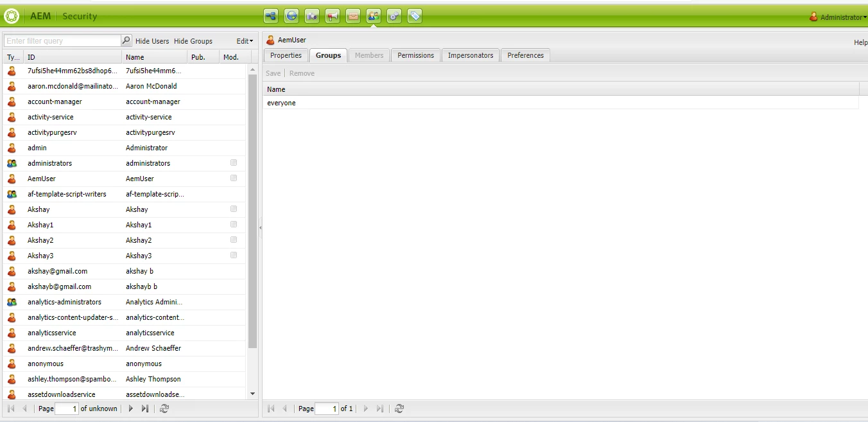Screen dimensions: 868x422
Task: Open Digital Assets camera icon
Action: pos(312,16)
